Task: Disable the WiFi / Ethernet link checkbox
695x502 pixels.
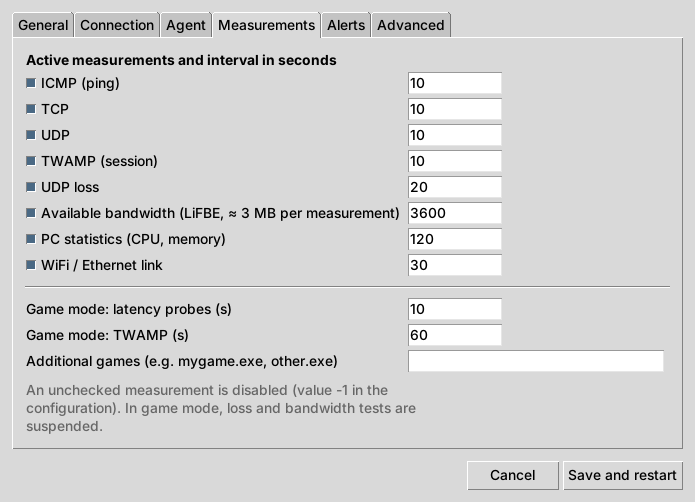Action: click(x=31, y=265)
